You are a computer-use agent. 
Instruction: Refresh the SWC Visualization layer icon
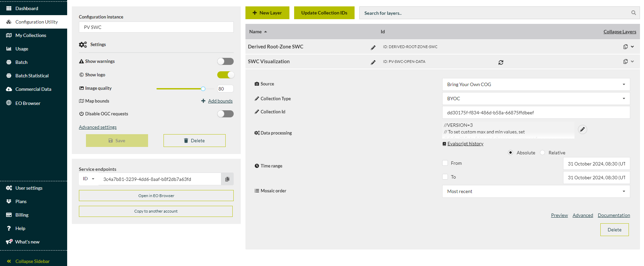pyautogui.click(x=501, y=62)
